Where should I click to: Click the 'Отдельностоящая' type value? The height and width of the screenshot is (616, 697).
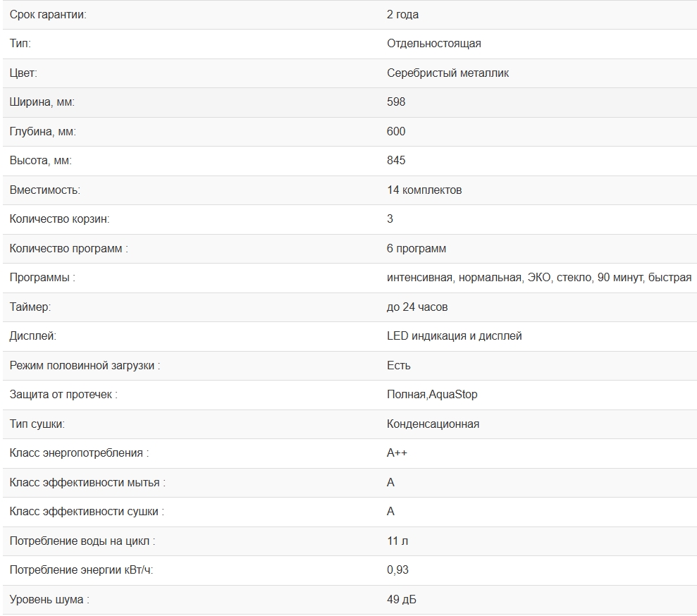point(433,44)
